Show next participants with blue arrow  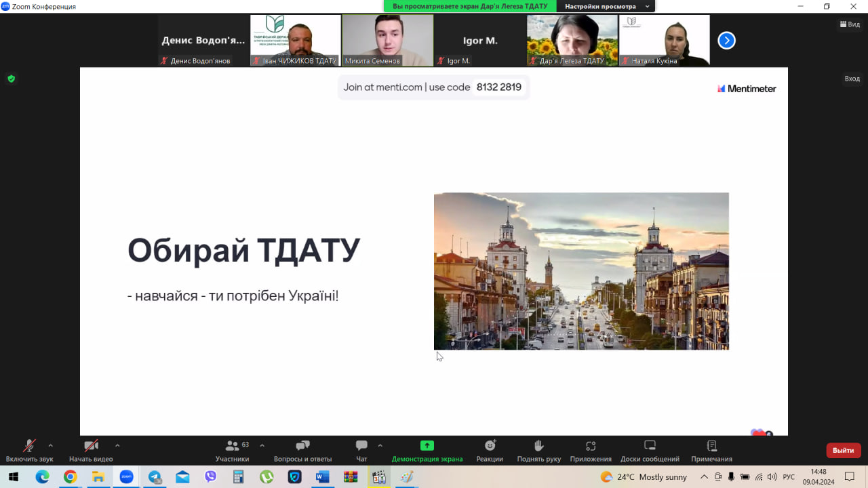[x=726, y=41]
